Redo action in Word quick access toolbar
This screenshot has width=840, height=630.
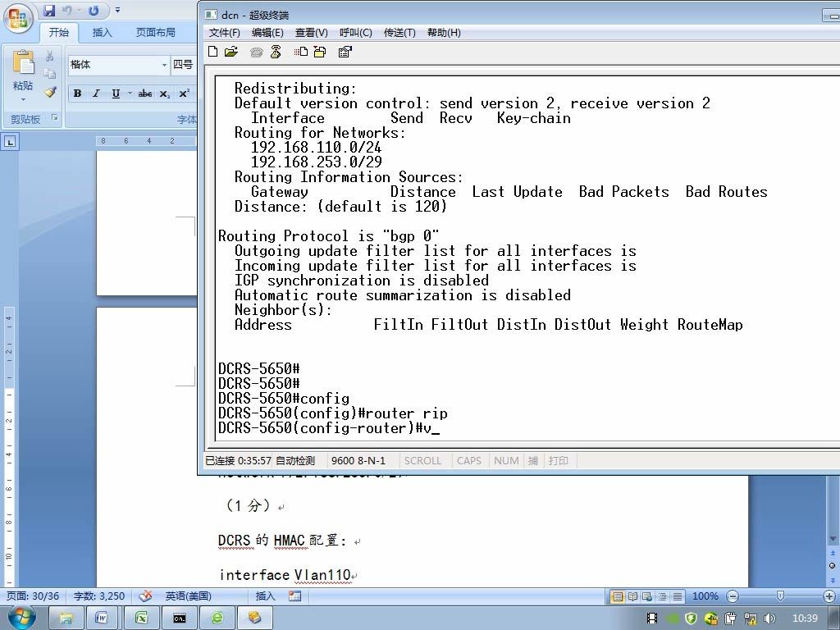(x=94, y=10)
